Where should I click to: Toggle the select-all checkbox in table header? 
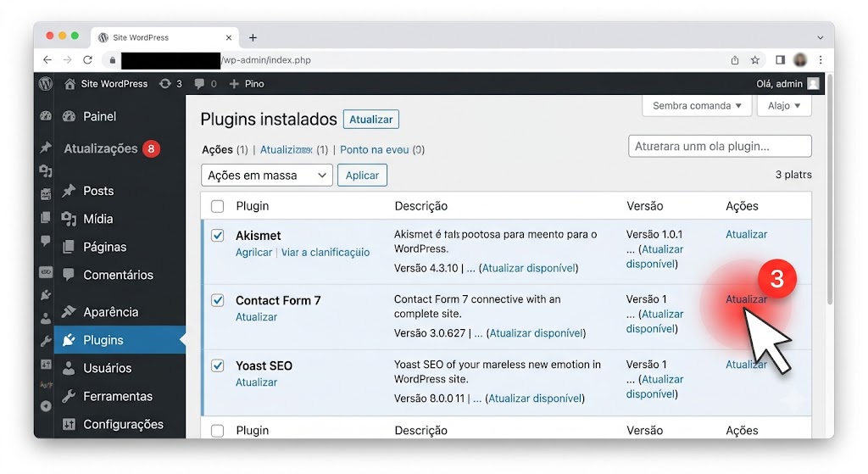[x=218, y=206]
